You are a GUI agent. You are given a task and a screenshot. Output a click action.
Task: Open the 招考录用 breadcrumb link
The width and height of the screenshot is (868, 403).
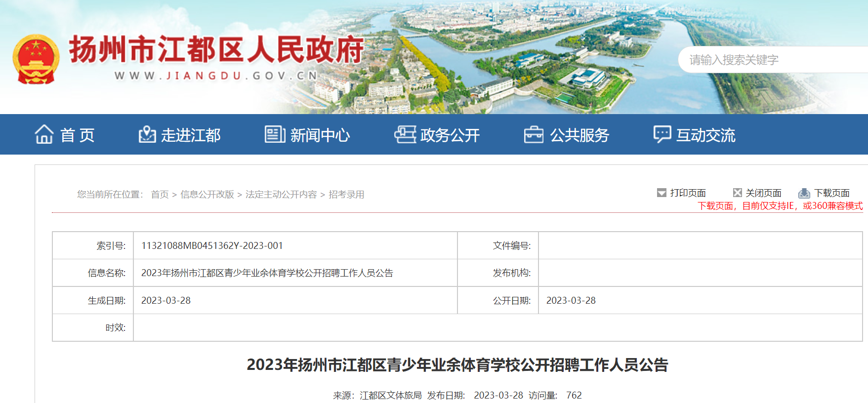pyautogui.click(x=346, y=195)
